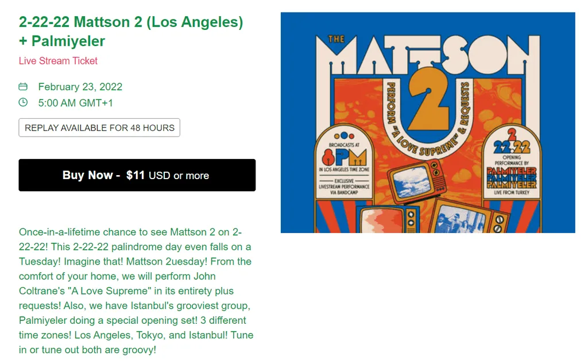Click the calendar icon beside the date
This screenshot has height=364, width=588.
click(x=23, y=87)
